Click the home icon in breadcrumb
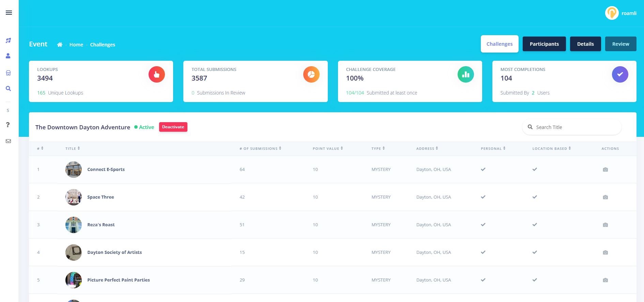This screenshot has width=644, height=302. (60, 45)
